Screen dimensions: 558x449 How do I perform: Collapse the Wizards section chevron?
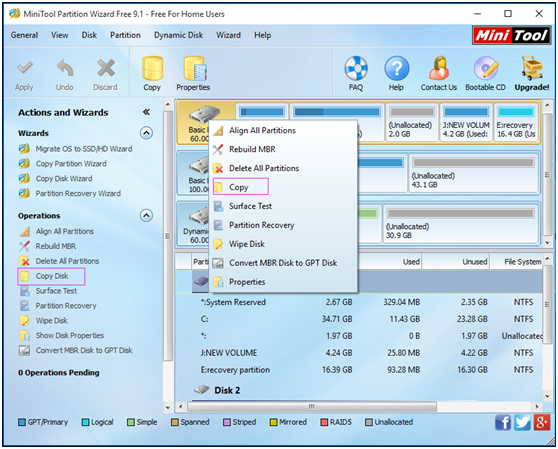point(146,133)
